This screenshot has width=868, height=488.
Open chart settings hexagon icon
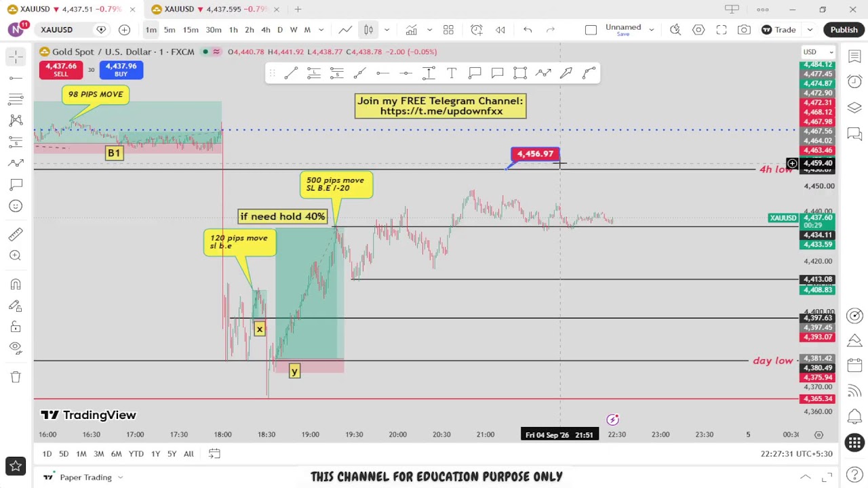(698, 30)
